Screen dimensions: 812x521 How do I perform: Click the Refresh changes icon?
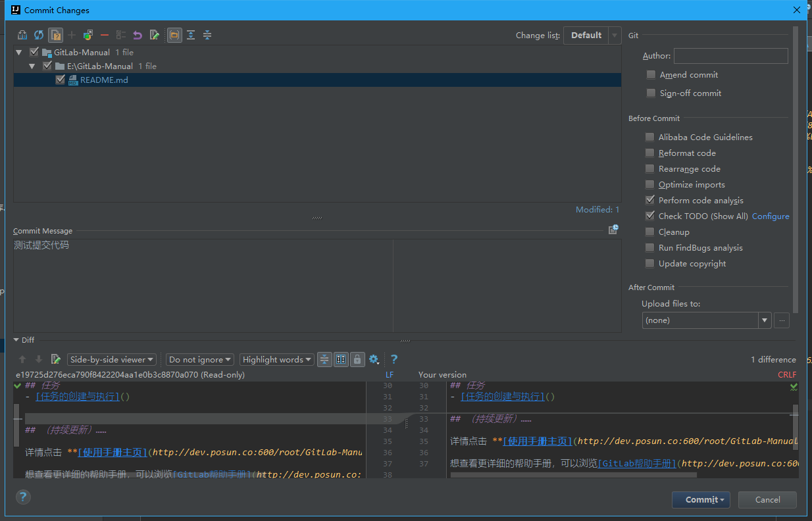pos(39,36)
